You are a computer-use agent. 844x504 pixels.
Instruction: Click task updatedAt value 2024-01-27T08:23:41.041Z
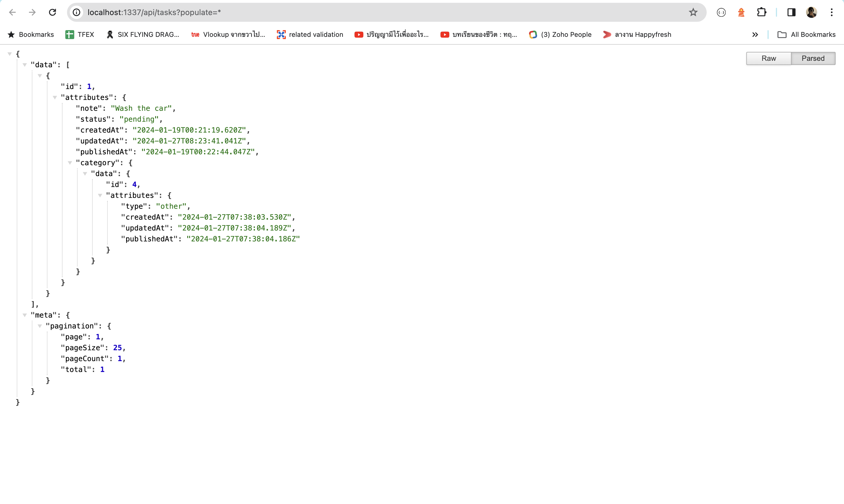click(189, 141)
